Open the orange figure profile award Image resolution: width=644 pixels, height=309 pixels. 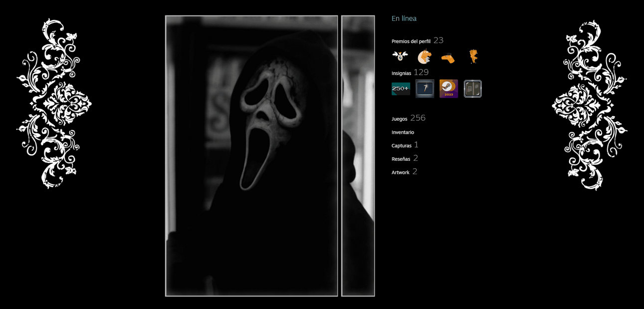(x=473, y=56)
